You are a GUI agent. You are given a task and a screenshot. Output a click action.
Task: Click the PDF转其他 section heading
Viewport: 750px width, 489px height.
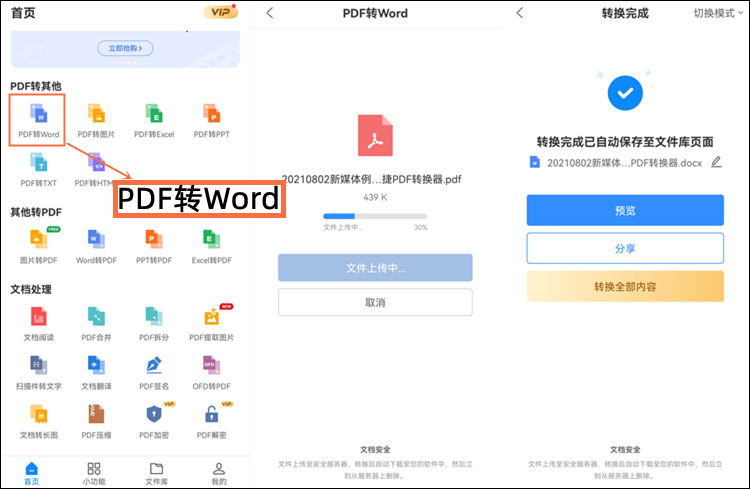tap(36, 86)
